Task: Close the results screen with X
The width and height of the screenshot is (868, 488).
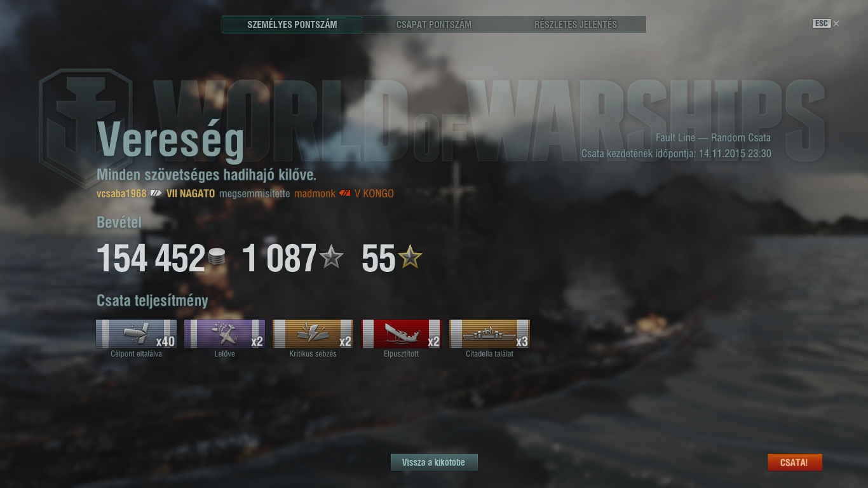Action: (836, 24)
